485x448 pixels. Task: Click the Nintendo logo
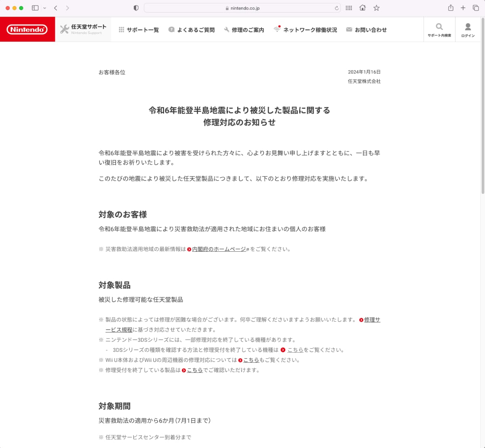[x=27, y=29]
